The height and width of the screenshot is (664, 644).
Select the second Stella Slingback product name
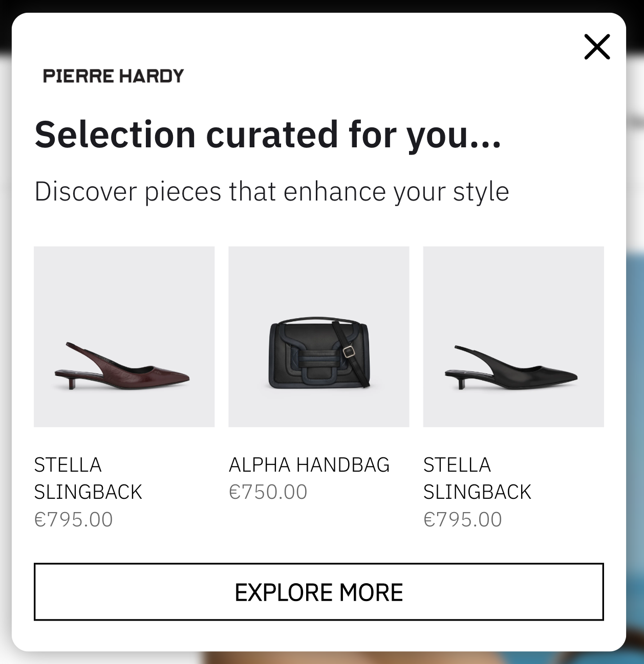[x=477, y=478]
